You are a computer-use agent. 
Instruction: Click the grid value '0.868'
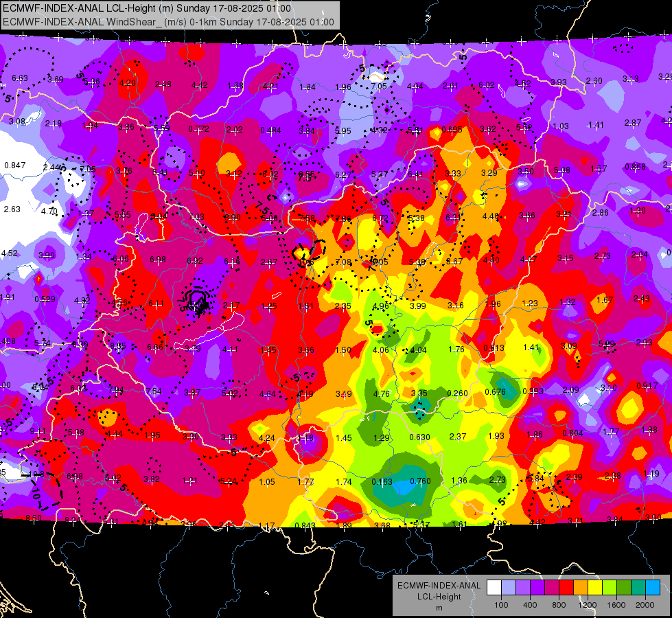point(635,166)
